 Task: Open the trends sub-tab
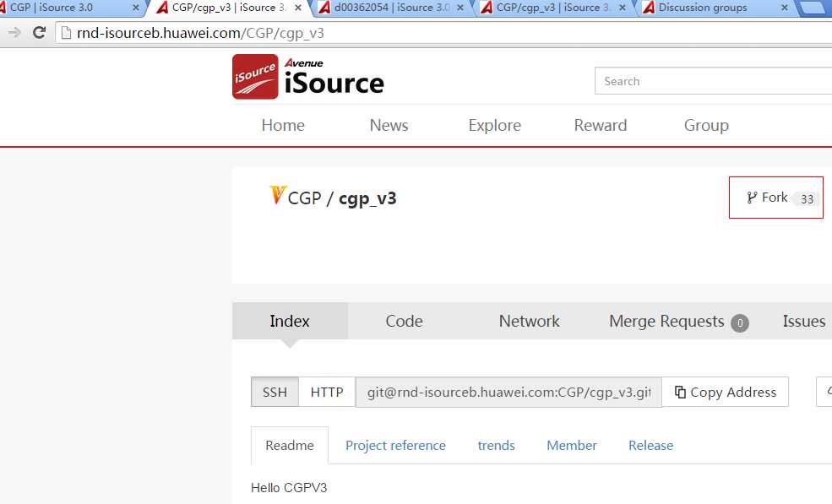click(496, 445)
